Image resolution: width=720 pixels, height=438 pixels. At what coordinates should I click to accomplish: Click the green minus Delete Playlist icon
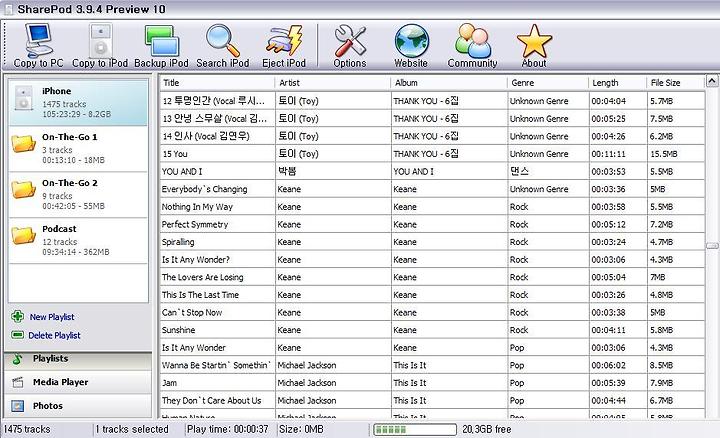point(17,335)
